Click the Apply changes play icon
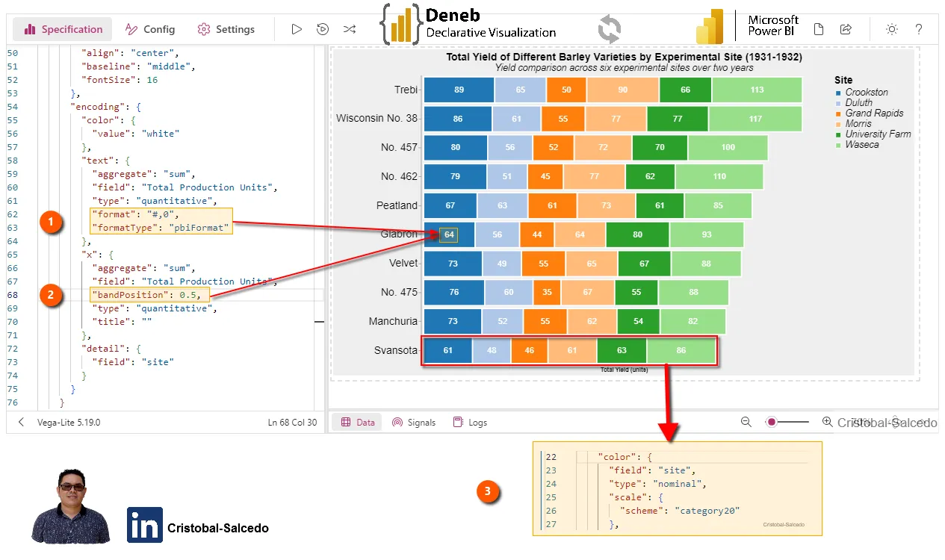This screenshot has height=560, width=945. pos(297,29)
